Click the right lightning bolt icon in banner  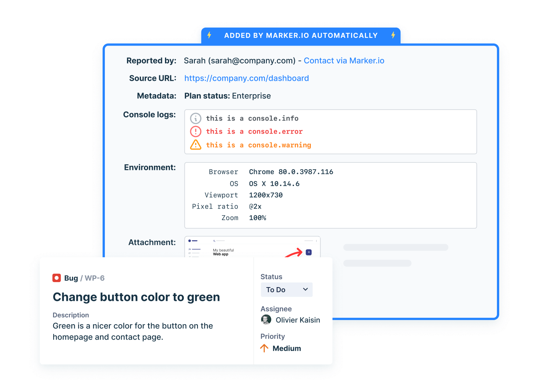[393, 35]
